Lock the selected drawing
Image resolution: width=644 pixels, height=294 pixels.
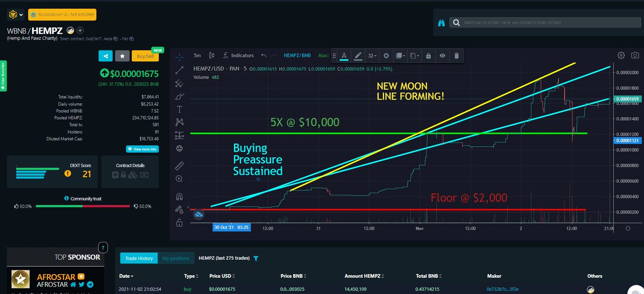click(x=428, y=56)
